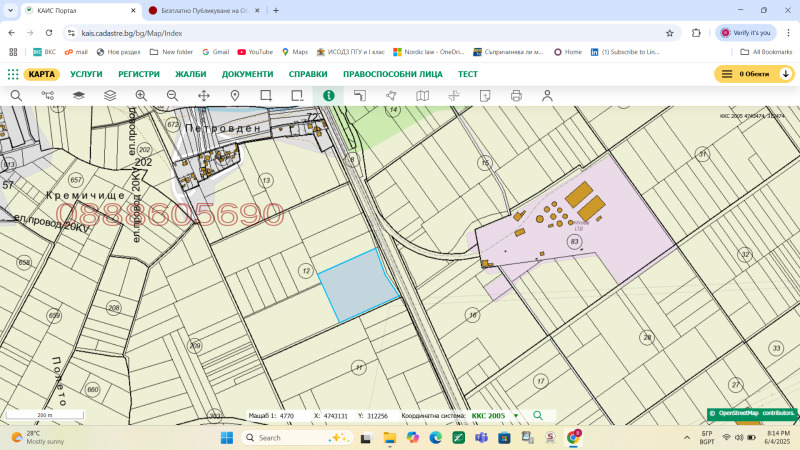Open the РЕГИСТРИ menu
The height and width of the screenshot is (450, 800).
[139, 74]
